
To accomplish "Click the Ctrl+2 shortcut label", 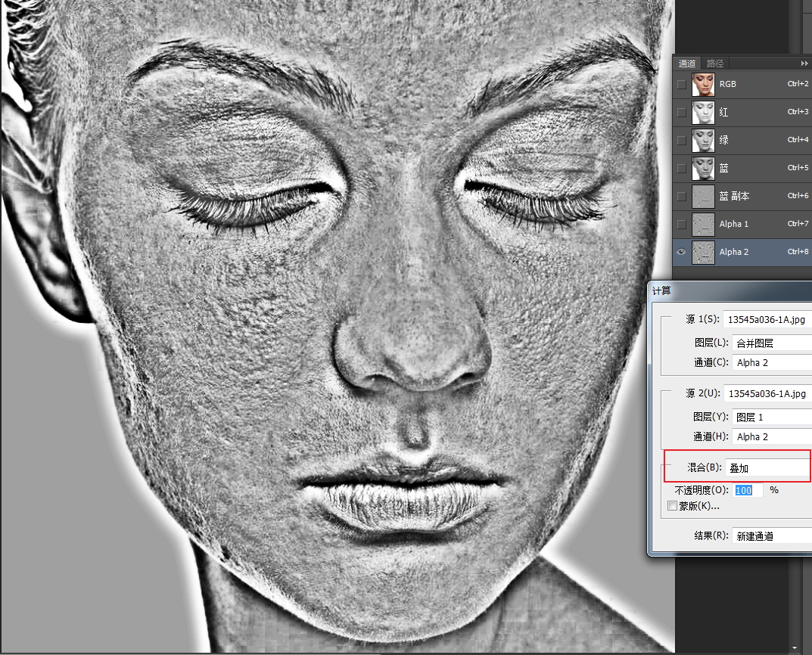I will [798, 84].
